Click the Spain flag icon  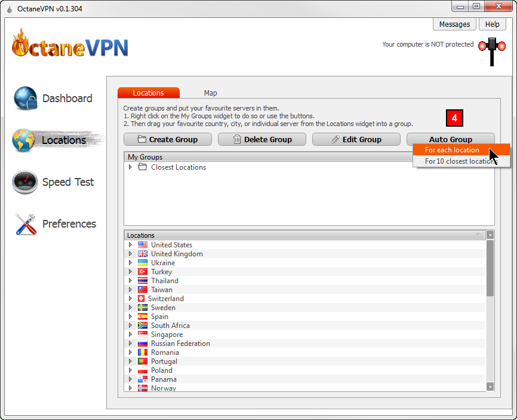click(143, 317)
